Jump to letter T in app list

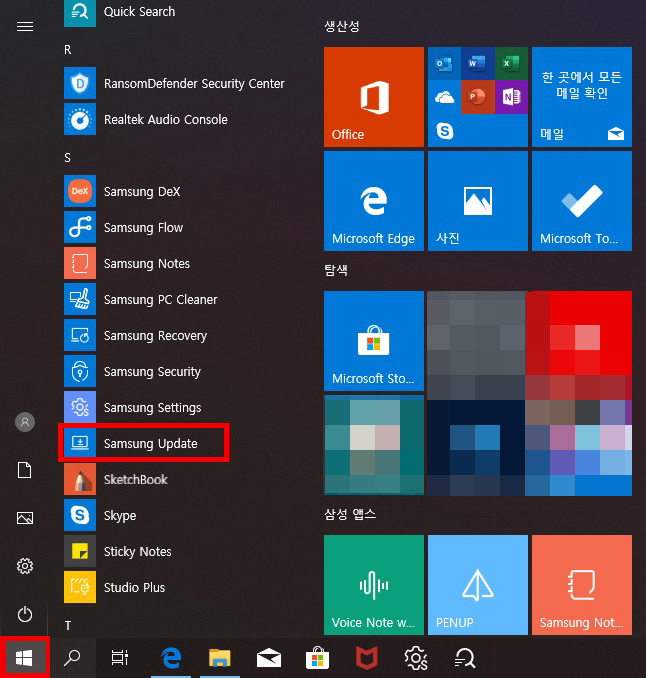67,625
